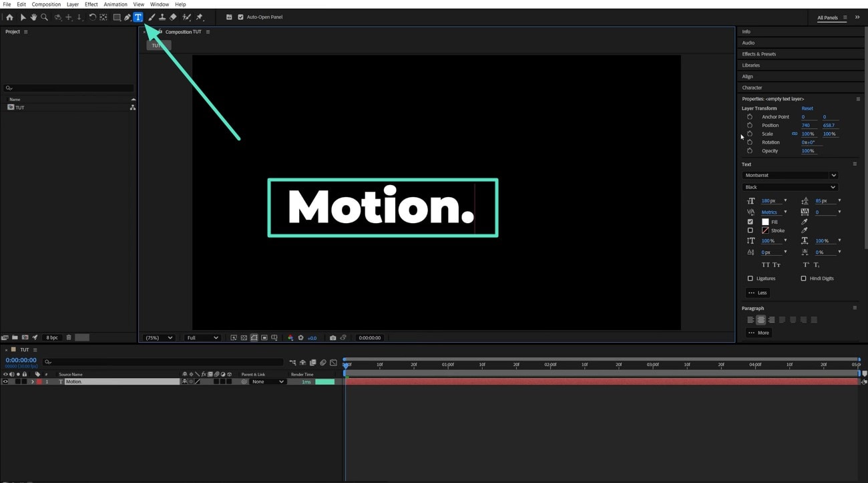Select the Selection arrow tool
The image size is (868, 483).
[x=23, y=17]
